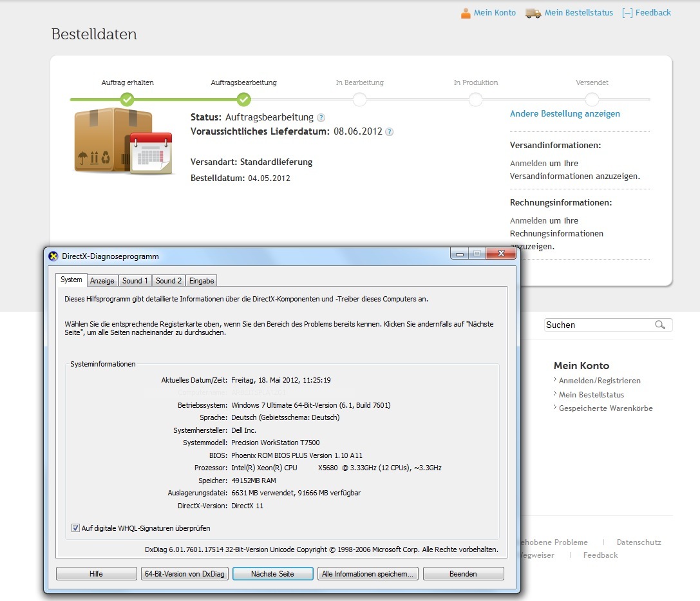Click the text Dell Inc.
The width and height of the screenshot is (700, 601).
tap(244, 430)
